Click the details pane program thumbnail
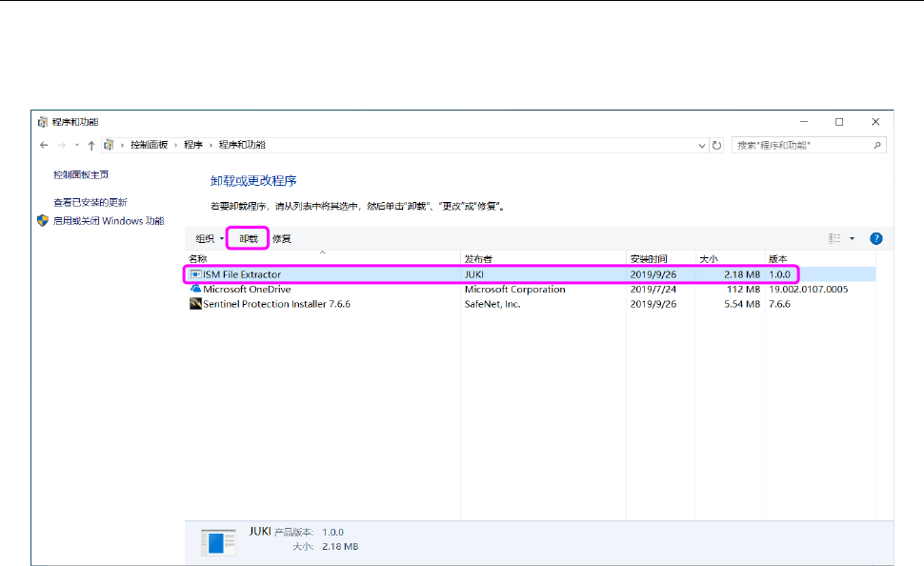Screen dimensions: 924x566 coord(218,542)
